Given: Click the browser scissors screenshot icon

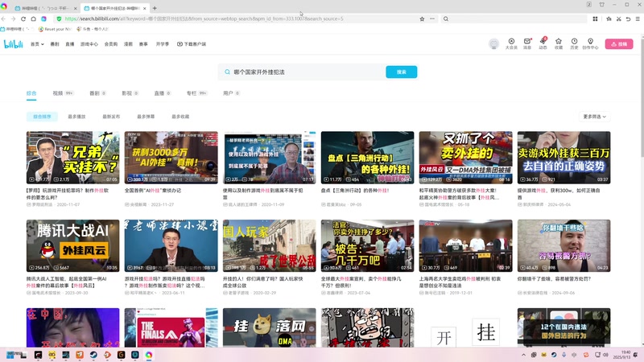Looking at the screenshot, I should point(618,19).
